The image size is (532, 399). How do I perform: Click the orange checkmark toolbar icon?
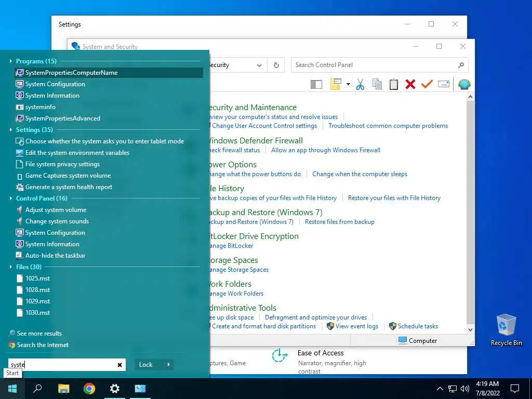pyautogui.click(x=427, y=84)
